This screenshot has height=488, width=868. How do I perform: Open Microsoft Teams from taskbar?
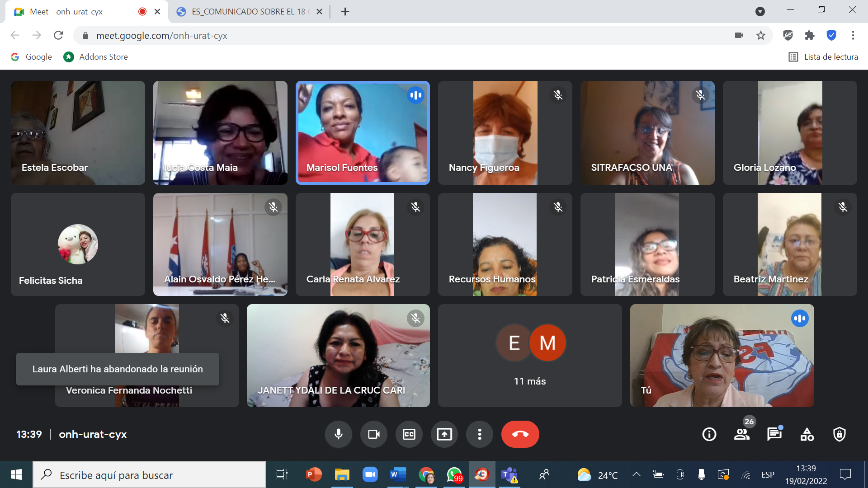coord(510,474)
